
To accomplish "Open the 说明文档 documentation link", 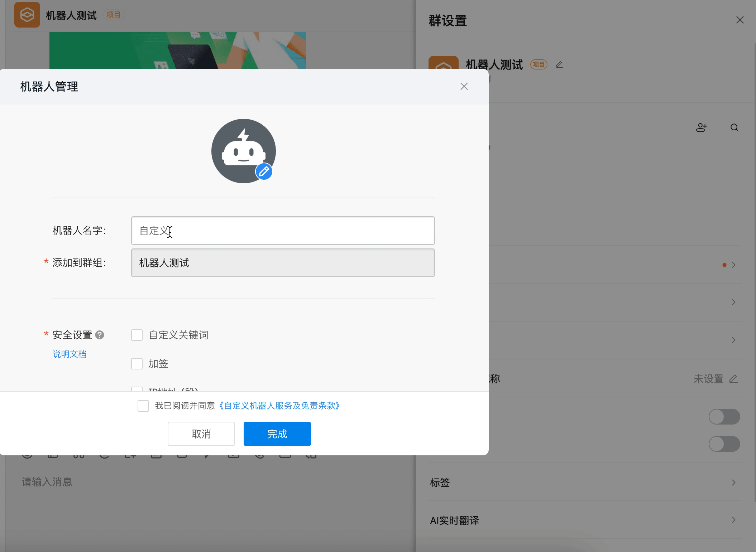I will click(x=69, y=354).
